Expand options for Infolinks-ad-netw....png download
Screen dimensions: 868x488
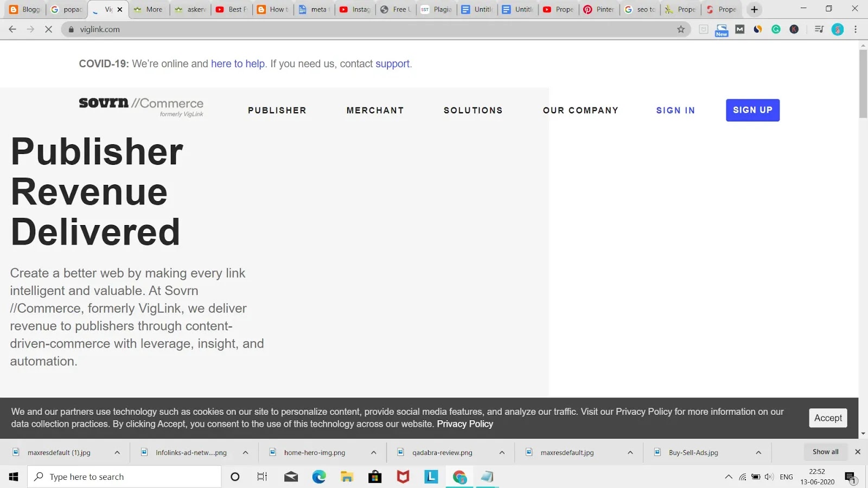(245, 452)
